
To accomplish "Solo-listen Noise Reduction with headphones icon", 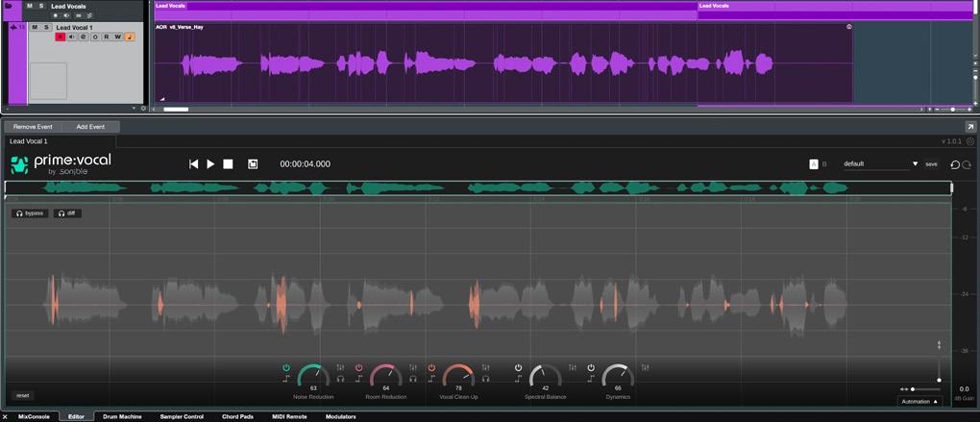I will 341,378.
